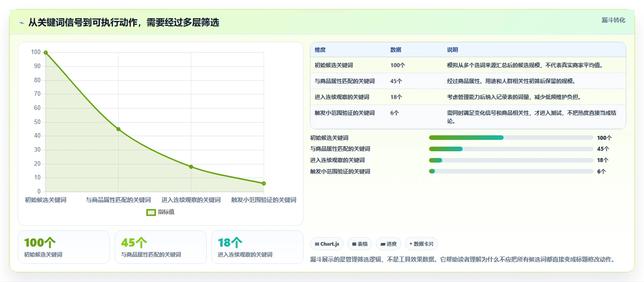Click the 100个 value in the table
The image size is (644, 282).
click(x=398, y=65)
